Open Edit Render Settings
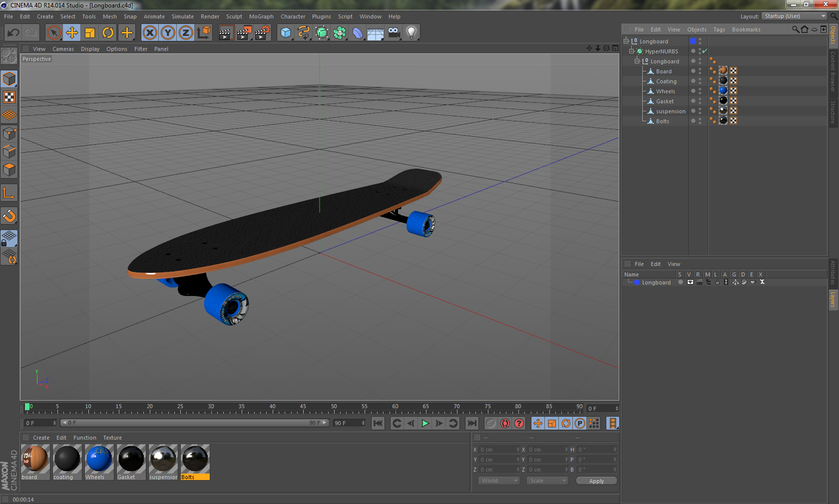 click(263, 33)
